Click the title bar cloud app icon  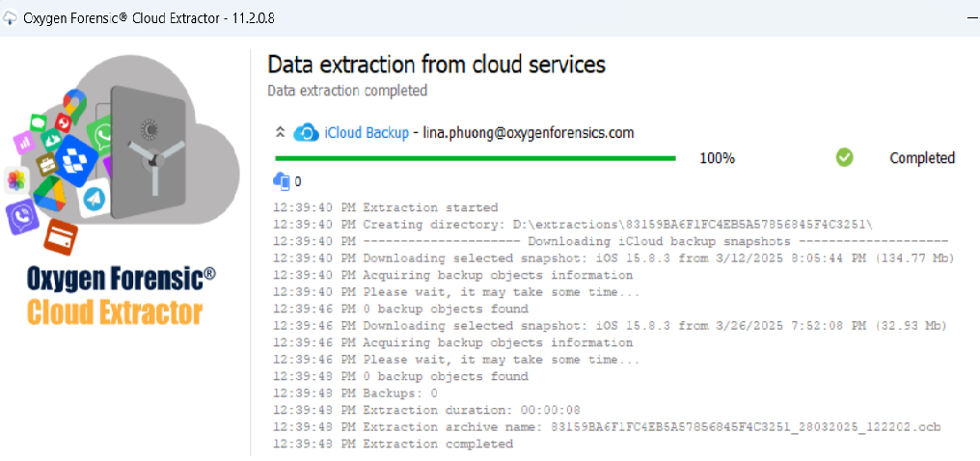coord(10,18)
